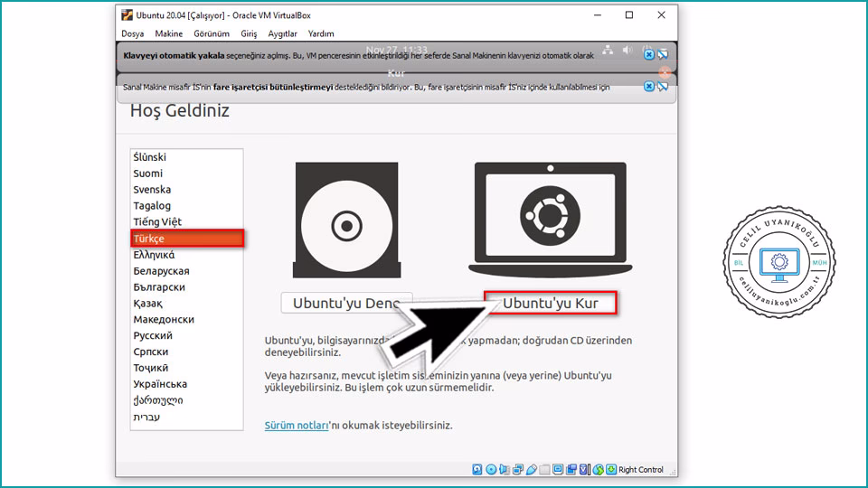Click the CD disc illustration
Screen dimensions: 868x488
coord(346,220)
